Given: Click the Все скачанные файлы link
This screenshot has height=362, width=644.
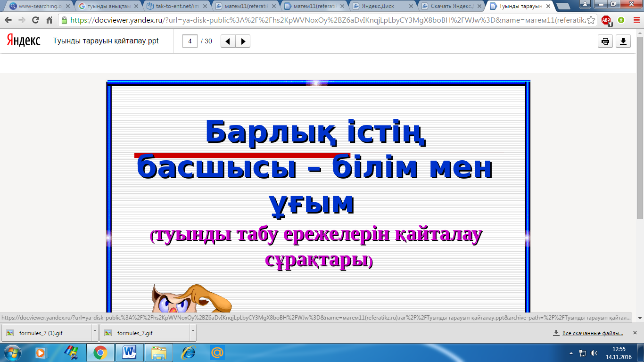Looking at the screenshot, I should click(x=593, y=333).
